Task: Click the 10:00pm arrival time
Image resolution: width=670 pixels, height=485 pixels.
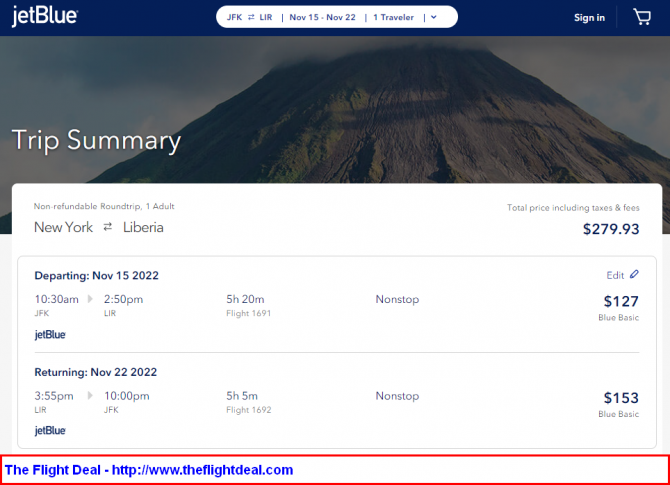Action: (127, 396)
